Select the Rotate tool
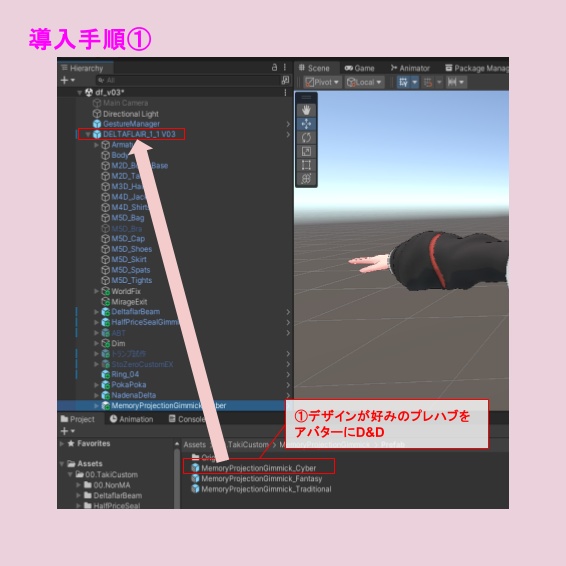Viewport: 566px width, 566px height. click(x=306, y=138)
